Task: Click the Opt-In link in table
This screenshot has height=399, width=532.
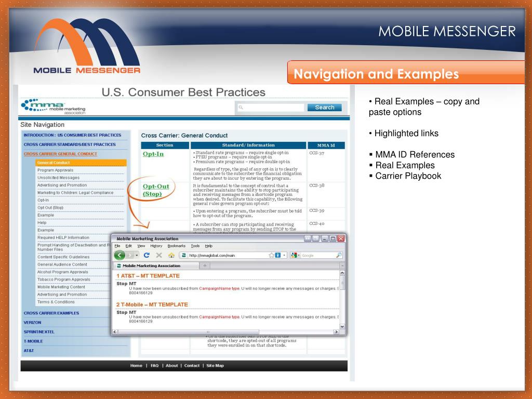Action: tap(153, 154)
